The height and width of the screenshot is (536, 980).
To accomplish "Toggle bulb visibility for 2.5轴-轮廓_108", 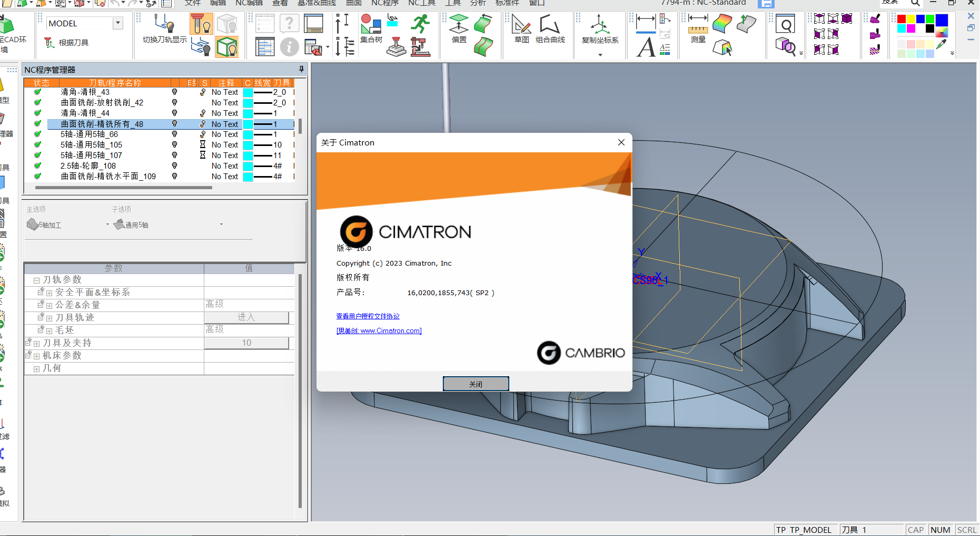I will pos(174,165).
